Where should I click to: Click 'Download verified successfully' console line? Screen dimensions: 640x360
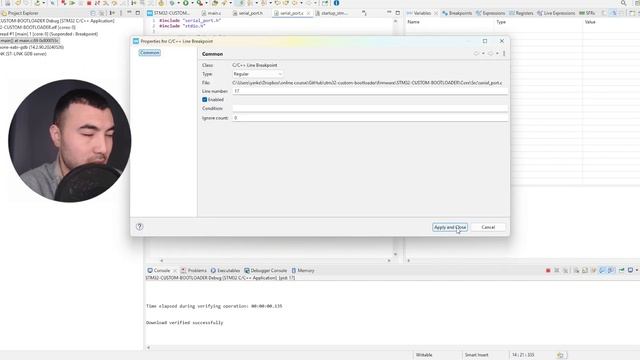184,322
